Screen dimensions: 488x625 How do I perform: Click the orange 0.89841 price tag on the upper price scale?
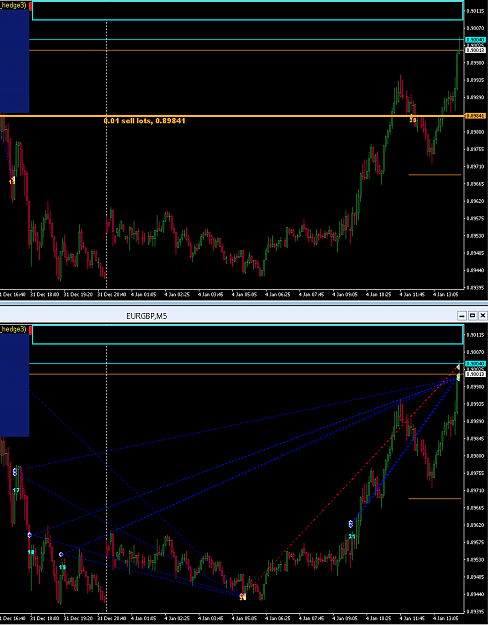click(476, 116)
